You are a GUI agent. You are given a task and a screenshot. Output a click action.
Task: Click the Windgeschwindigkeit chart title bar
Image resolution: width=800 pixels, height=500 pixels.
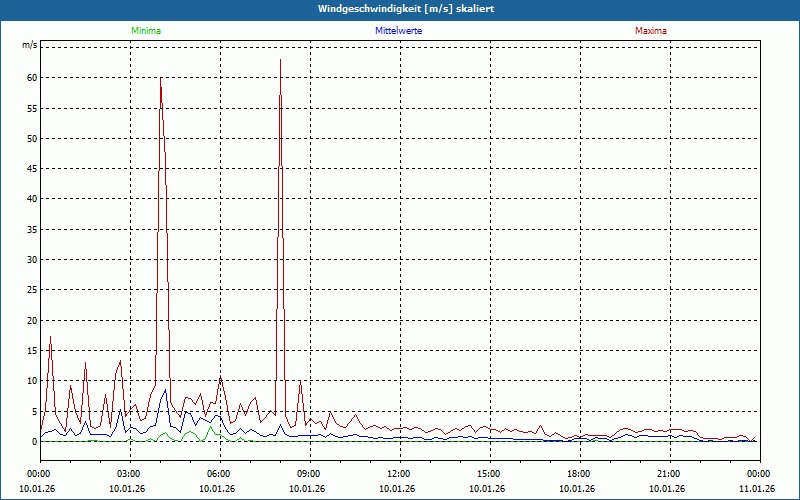click(400, 9)
